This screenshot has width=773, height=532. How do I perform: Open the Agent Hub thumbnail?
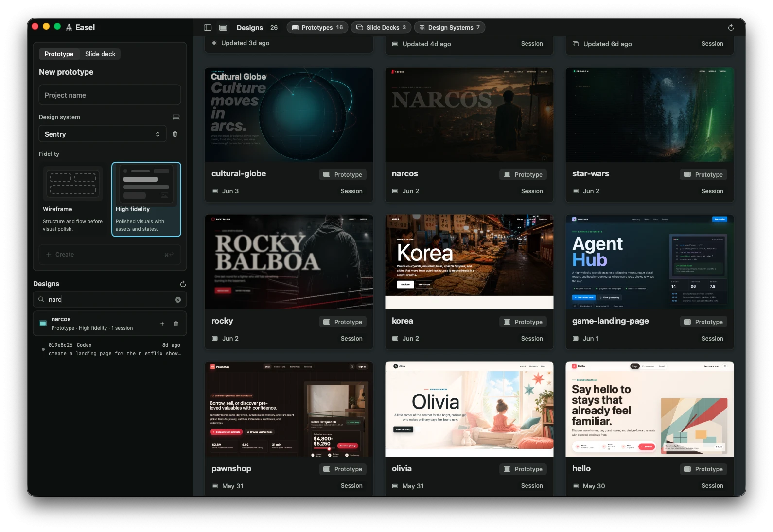pyautogui.click(x=650, y=262)
